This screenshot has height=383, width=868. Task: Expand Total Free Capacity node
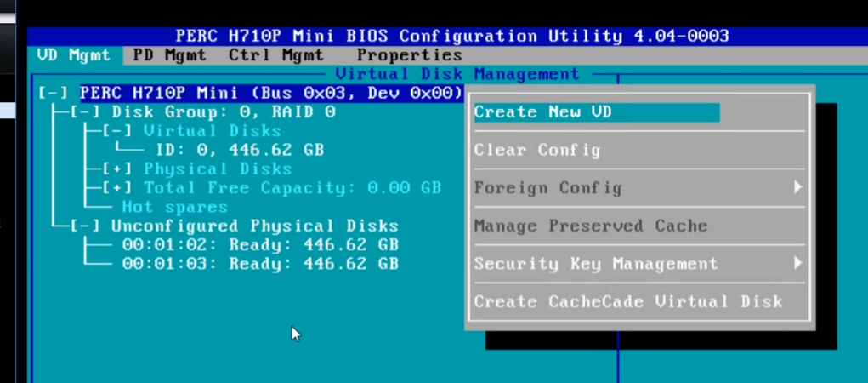(117, 188)
